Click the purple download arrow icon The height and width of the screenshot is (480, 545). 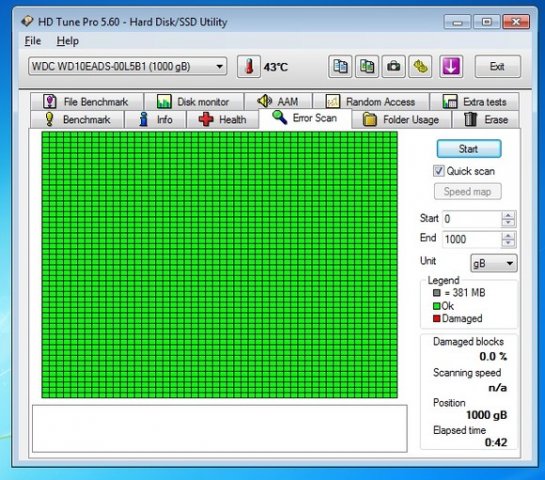click(x=451, y=66)
